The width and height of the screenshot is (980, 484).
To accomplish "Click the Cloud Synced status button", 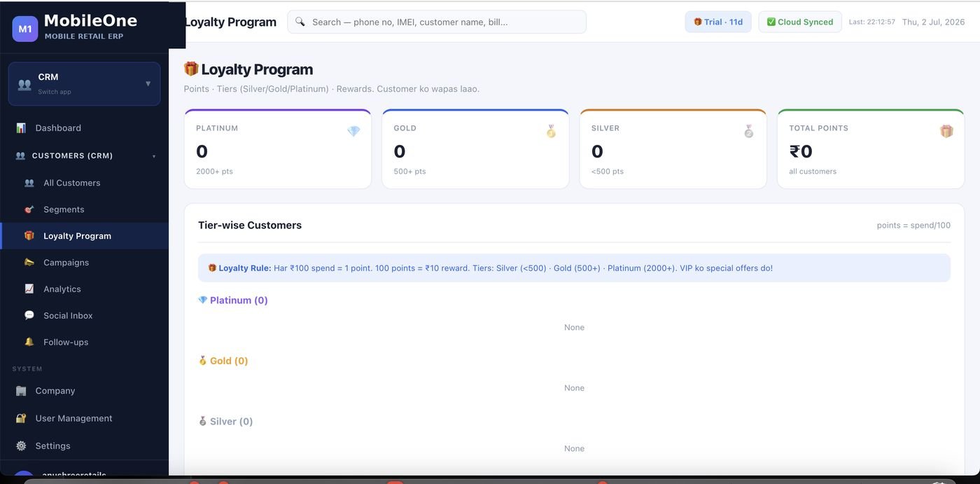I will point(800,22).
